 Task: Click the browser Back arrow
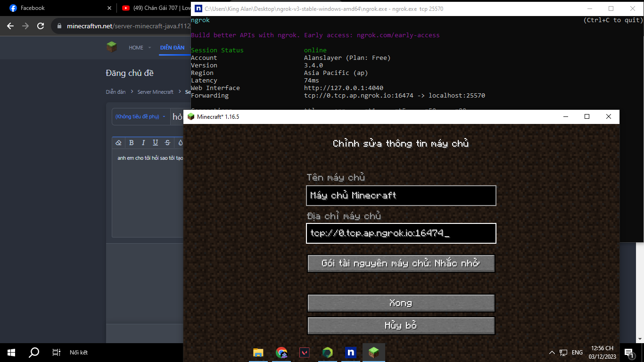pyautogui.click(x=10, y=26)
